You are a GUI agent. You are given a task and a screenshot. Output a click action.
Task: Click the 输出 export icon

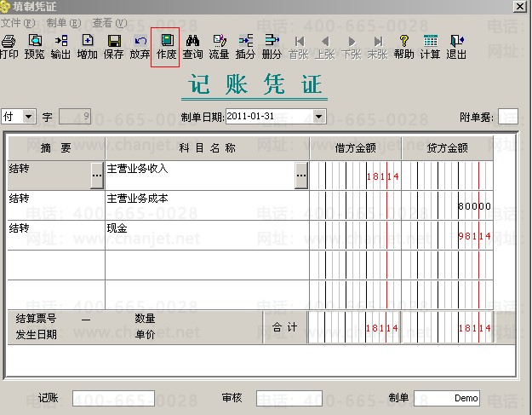60,47
